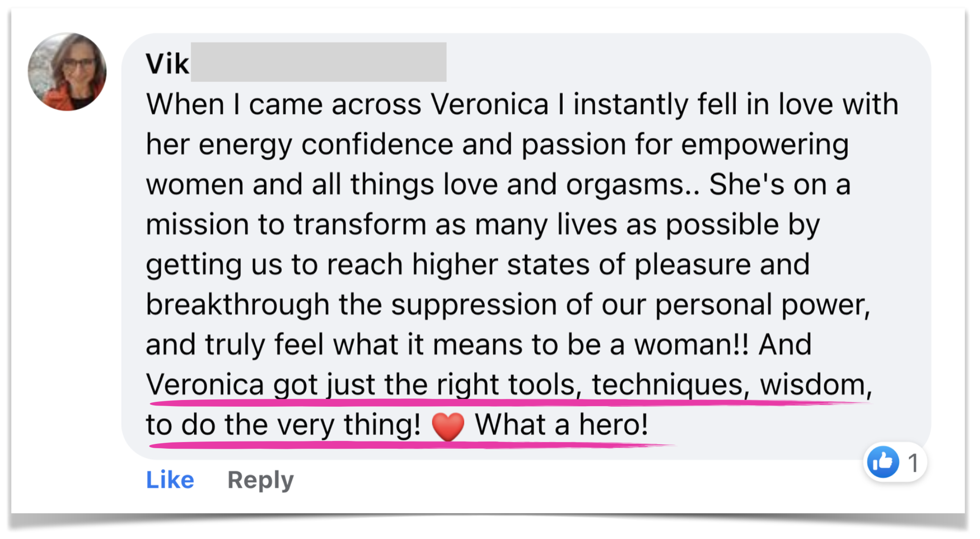Click the word "breakthrough" in the comment

coord(238,305)
